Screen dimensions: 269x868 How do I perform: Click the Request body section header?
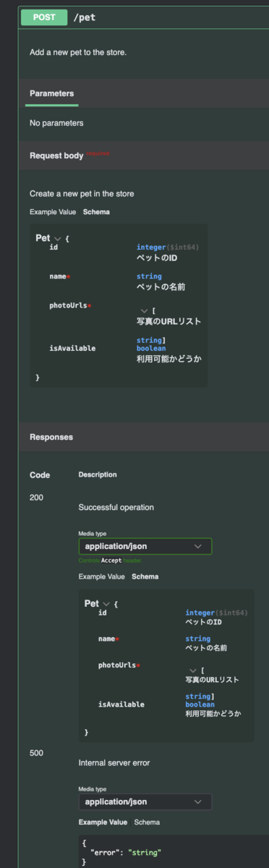56,156
